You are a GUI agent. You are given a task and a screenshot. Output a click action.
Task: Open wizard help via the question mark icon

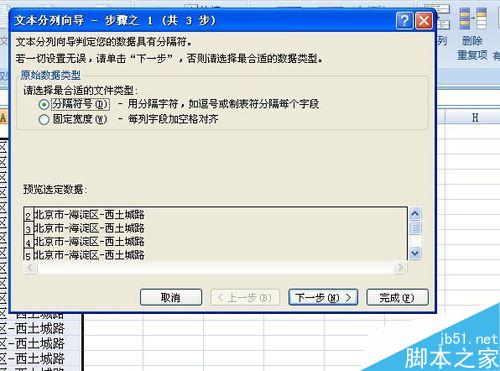[x=405, y=21]
